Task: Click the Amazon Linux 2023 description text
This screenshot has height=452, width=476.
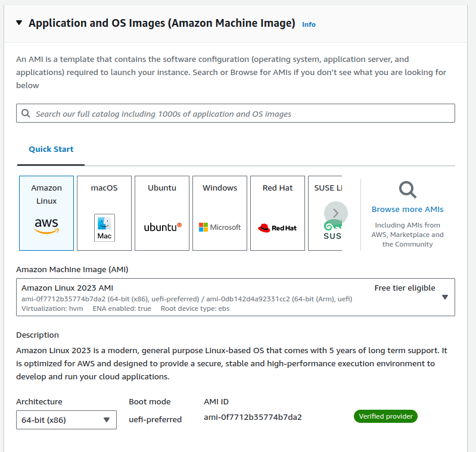Action: [231, 363]
